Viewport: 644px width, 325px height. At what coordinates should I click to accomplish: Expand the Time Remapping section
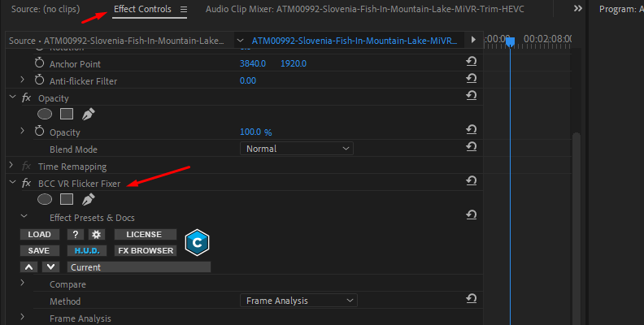[x=12, y=166]
